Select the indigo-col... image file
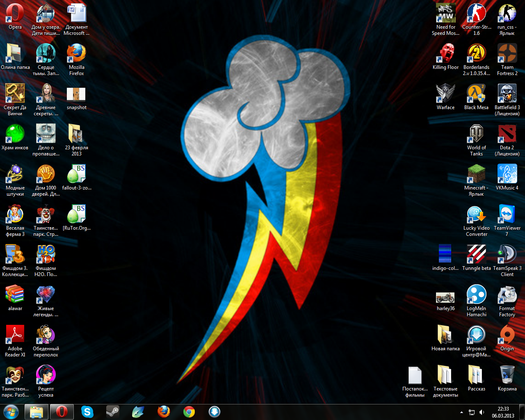This screenshot has width=525, height=420. pyautogui.click(x=445, y=258)
